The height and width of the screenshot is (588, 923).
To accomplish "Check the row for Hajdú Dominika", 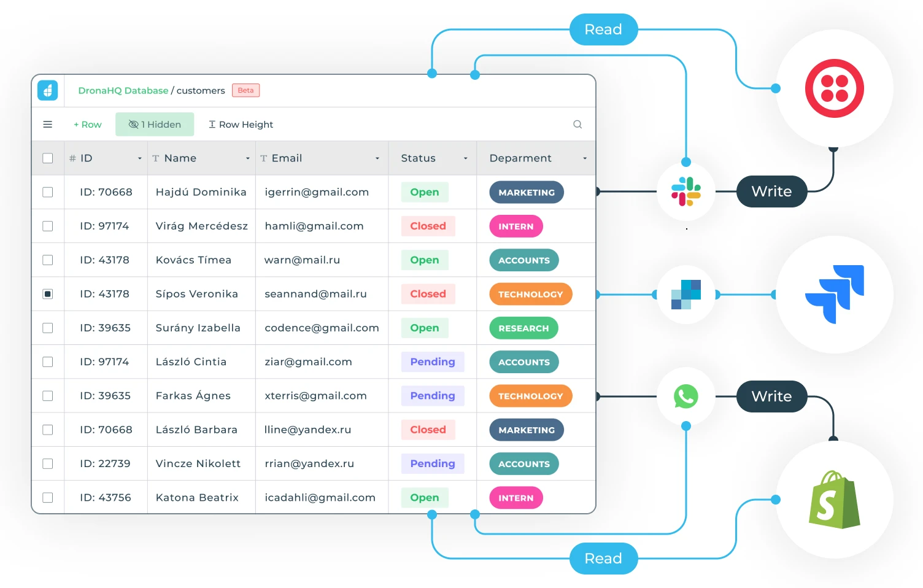I will [47, 192].
